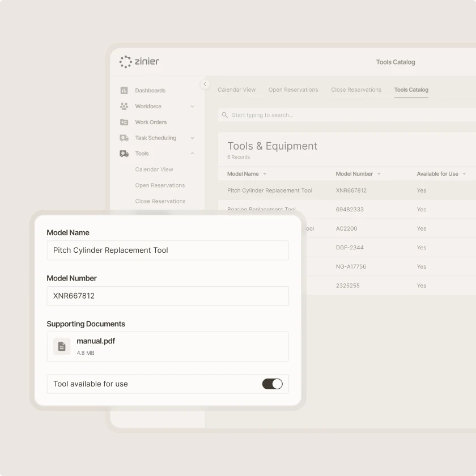Open the Dashboards chart icon

(124, 91)
